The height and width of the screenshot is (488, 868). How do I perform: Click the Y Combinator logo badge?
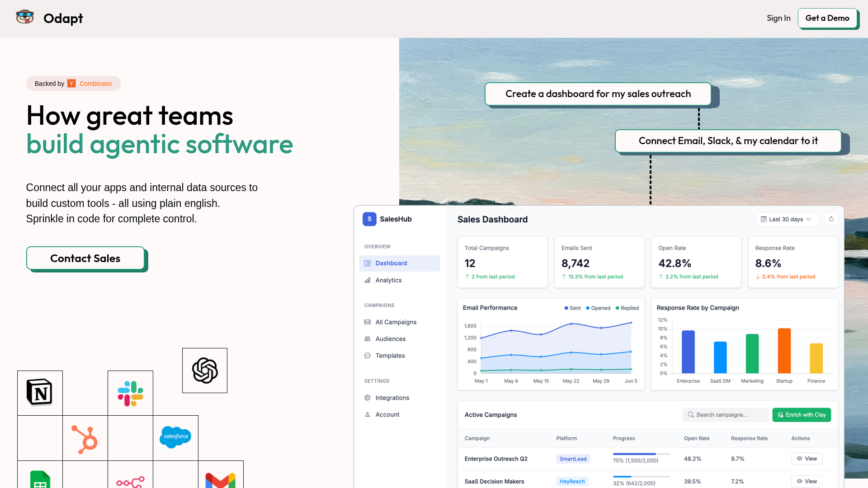coord(71,84)
